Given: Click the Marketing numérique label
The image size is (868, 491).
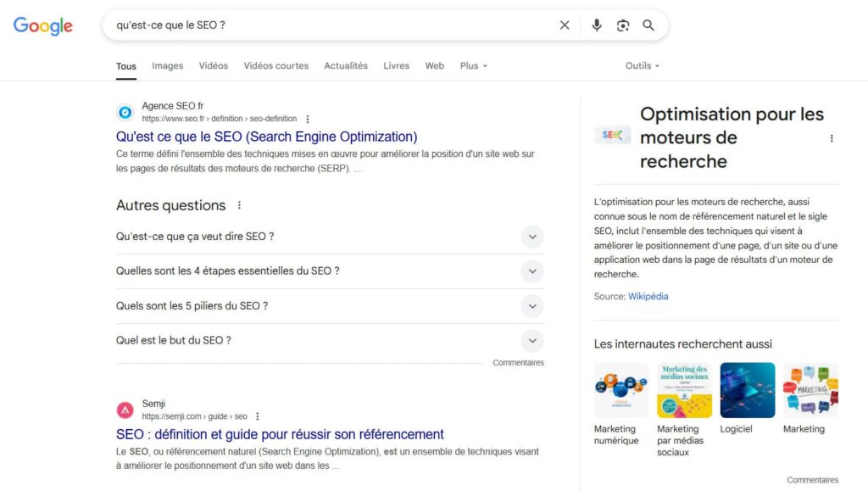Looking at the screenshot, I should point(616,435).
